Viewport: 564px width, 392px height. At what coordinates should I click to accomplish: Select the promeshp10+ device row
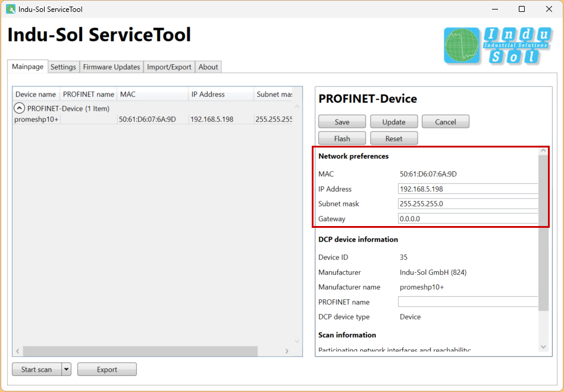[x=152, y=119]
